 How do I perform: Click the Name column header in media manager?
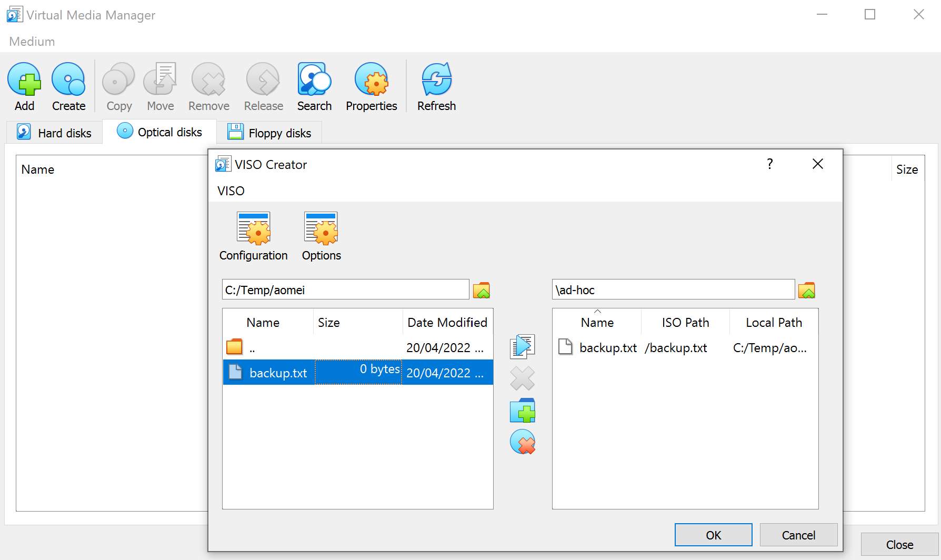[x=38, y=169]
